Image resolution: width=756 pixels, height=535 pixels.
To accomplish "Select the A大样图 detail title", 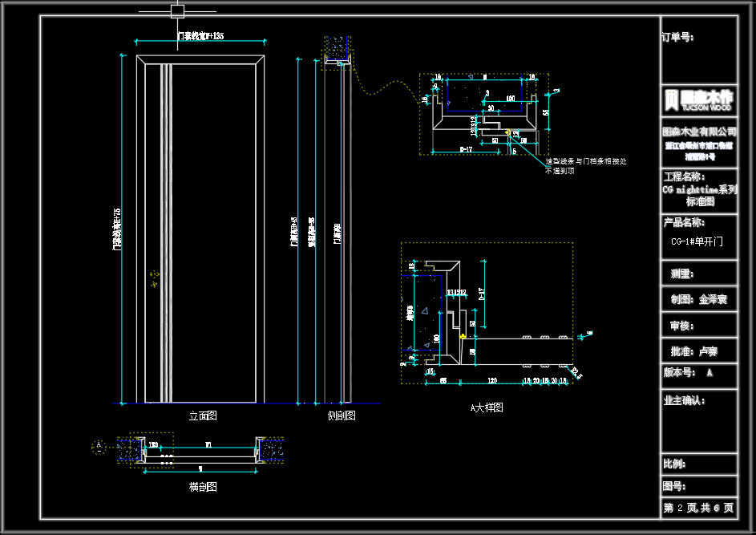I will (487, 408).
